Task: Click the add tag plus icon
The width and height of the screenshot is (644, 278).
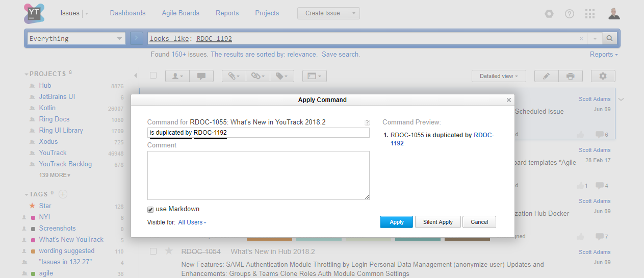Action: click(x=63, y=194)
